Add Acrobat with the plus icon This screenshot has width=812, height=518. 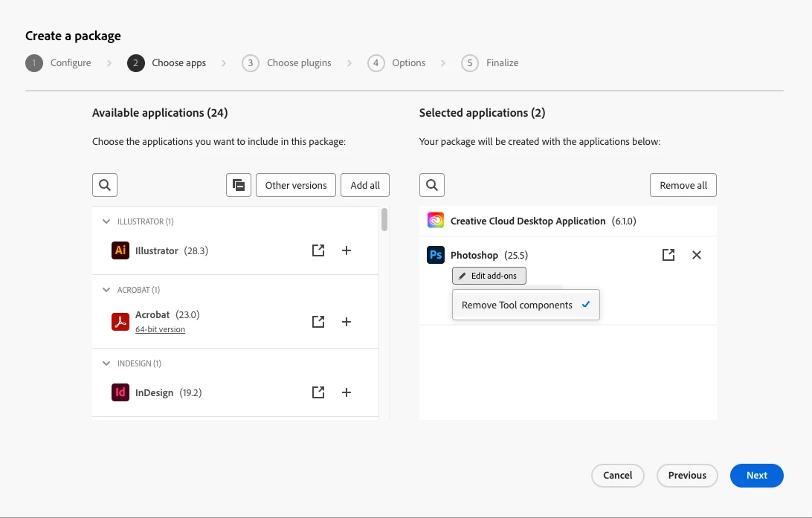pyautogui.click(x=347, y=322)
